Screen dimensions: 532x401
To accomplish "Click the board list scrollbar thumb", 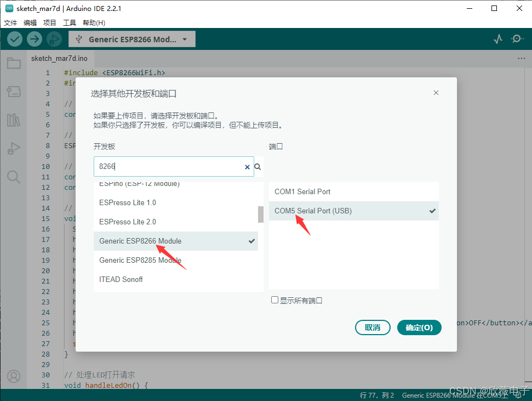I will (261, 214).
